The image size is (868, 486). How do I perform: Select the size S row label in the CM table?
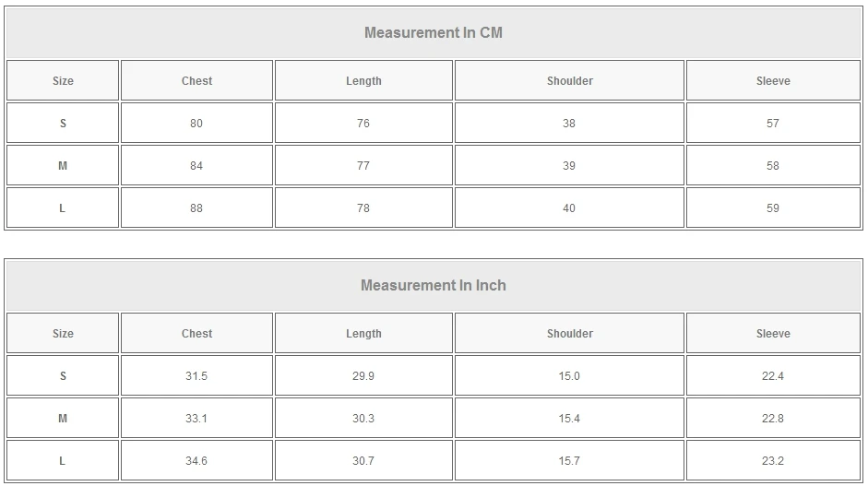click(x=63, y=124)
